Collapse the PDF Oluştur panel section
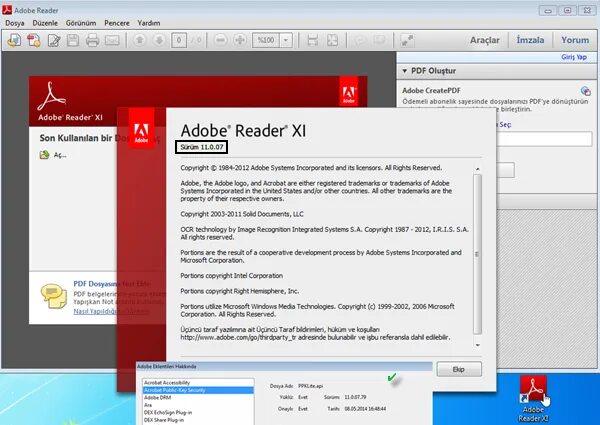The height and width of the screenshot is (425, 600). point(405,71)
